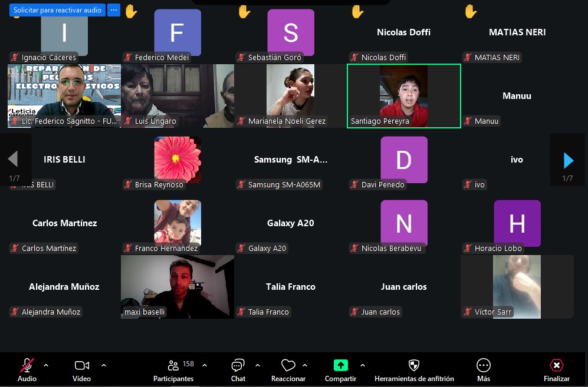588x387 pixels.
Task: Start screen sharing with Compartir
Action: coord(340,366)
